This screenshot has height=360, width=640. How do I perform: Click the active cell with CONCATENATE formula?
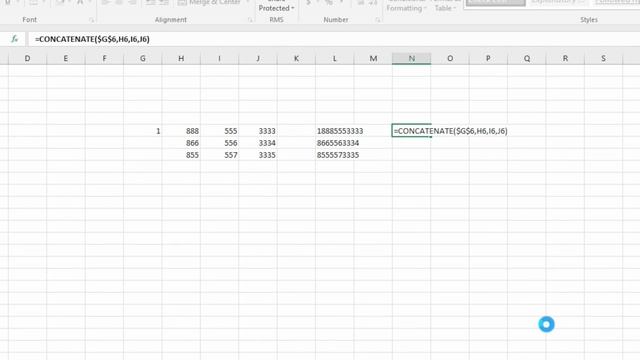(411, 131)
